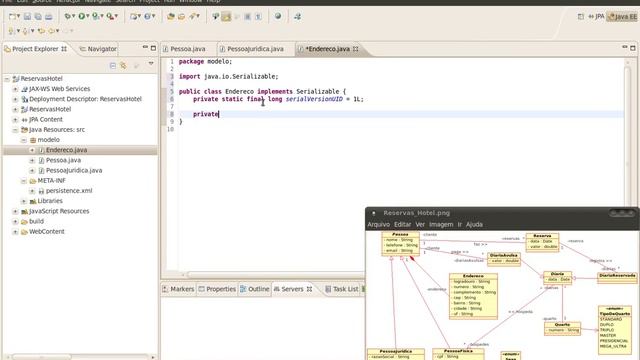Toggle Show Whitespace Characters icon
This screenshot has width=640, height=360.
(258, 16)
